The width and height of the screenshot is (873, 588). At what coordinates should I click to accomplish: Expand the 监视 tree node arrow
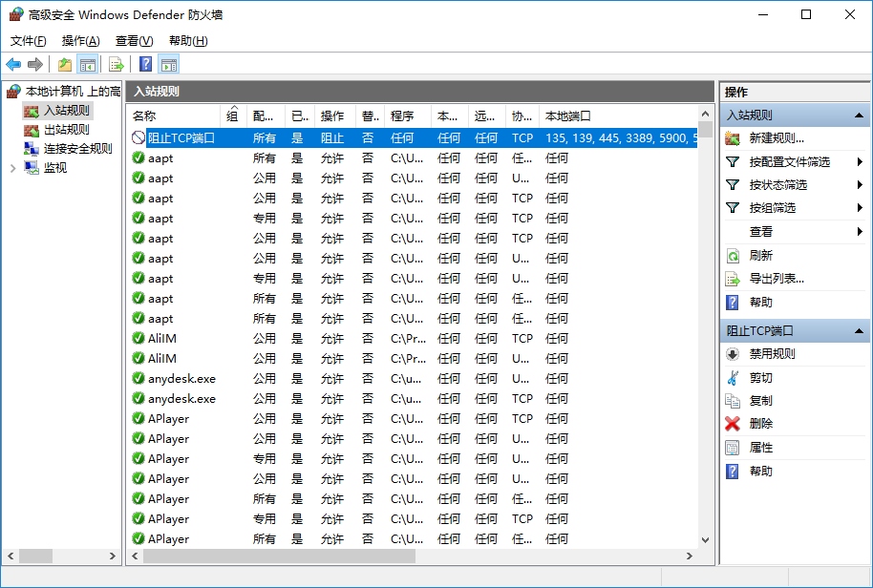[x=12, y=168]
